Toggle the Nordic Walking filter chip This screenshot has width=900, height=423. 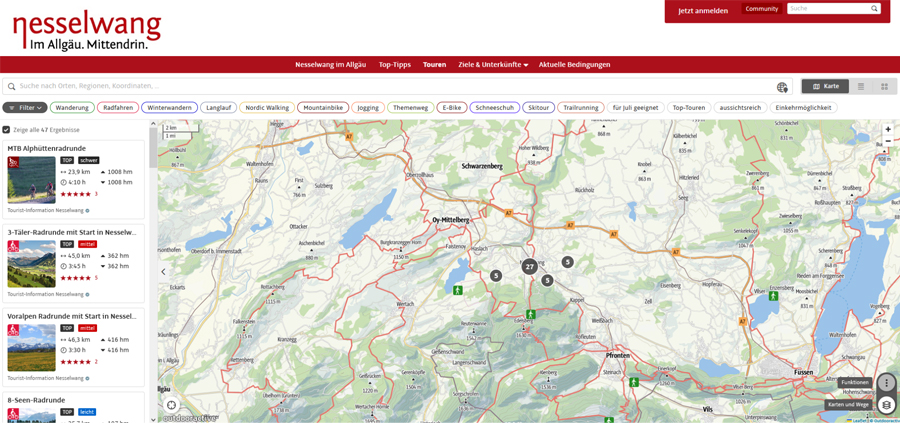[x=267, y=107]
